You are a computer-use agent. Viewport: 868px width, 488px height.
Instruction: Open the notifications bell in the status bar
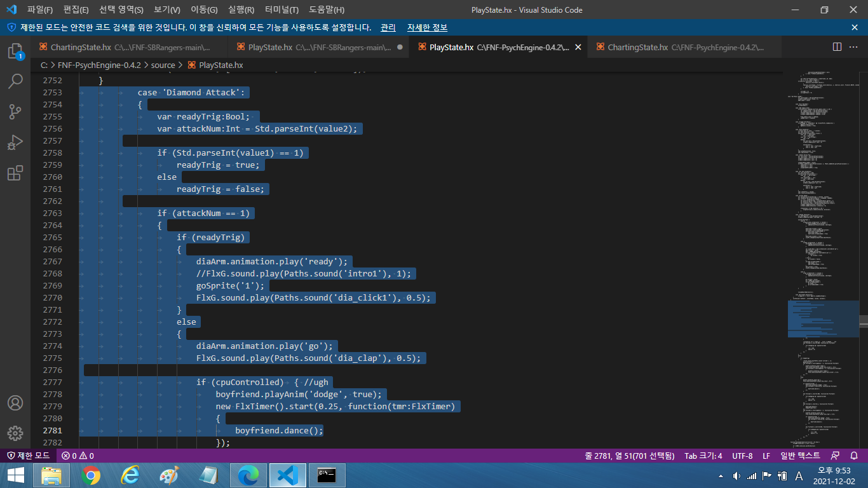[x=854, y=456]
